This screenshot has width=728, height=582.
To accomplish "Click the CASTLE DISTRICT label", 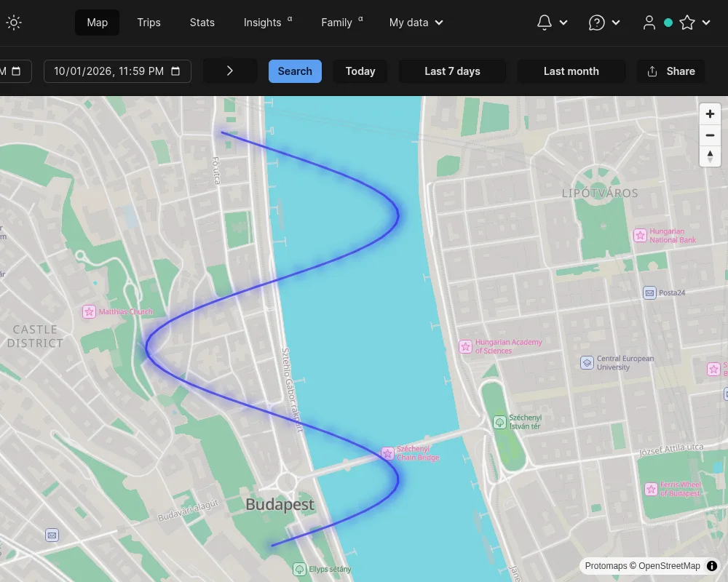I will coord(35,336).
